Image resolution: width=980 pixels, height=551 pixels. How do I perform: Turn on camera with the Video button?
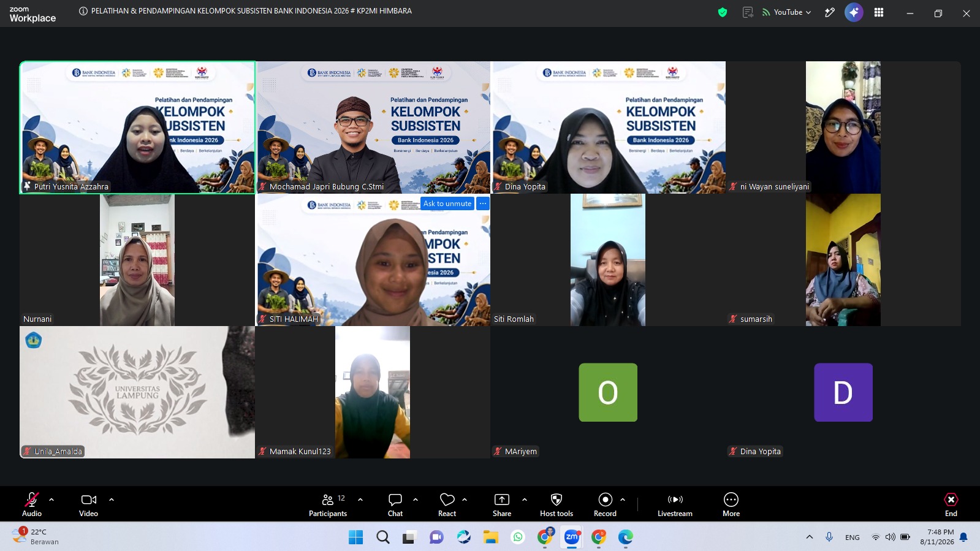88,504
